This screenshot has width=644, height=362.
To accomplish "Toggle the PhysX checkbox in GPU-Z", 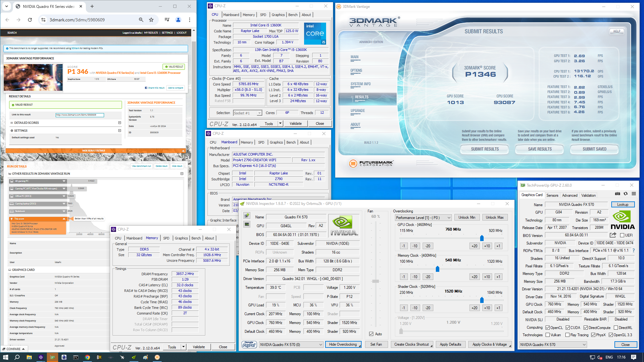I will click(593, 335).
